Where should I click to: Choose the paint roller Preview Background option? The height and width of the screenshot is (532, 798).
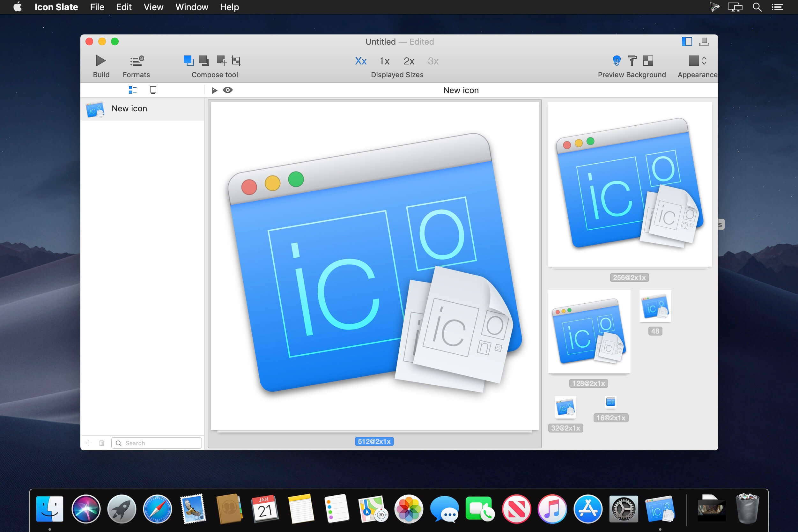pos(632,61)
